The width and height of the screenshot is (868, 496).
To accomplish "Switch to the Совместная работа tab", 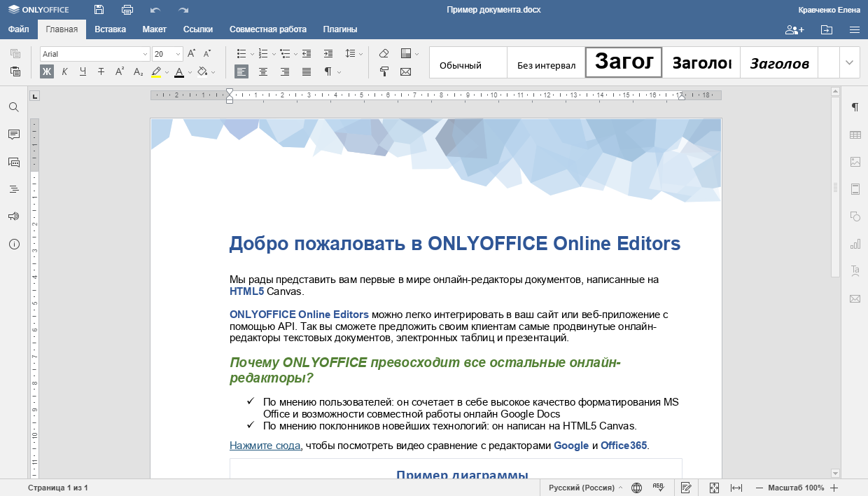I will point(268,29).
